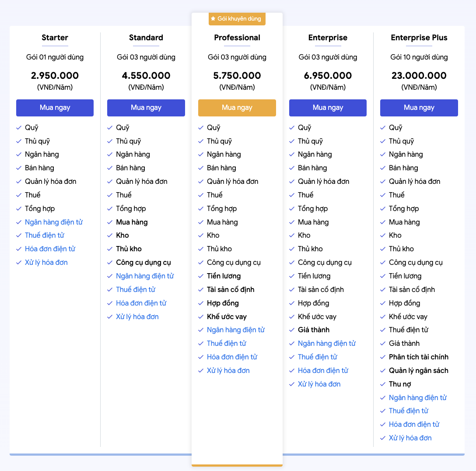Screen dimensions: 476x471
Task: Open Professional's Hóa đơn điện tử link
Action: pos(232,357)
